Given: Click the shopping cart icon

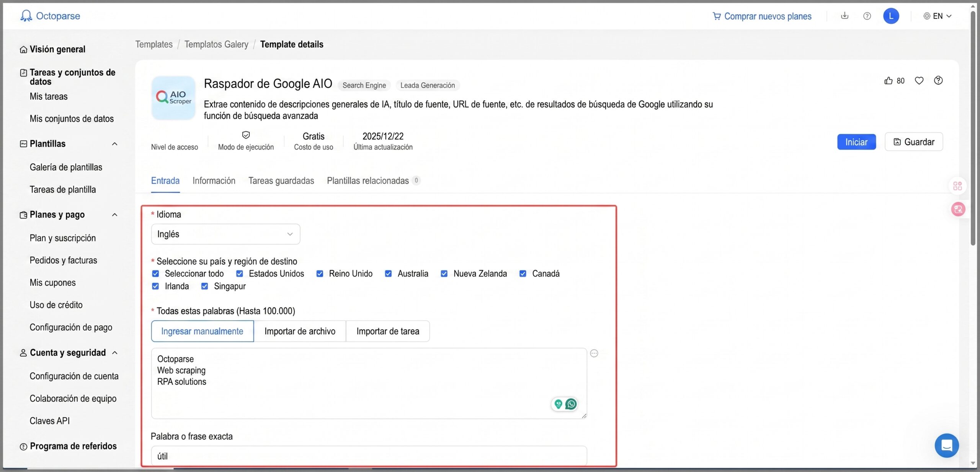Looking at the screenshot, I should 716,16.
